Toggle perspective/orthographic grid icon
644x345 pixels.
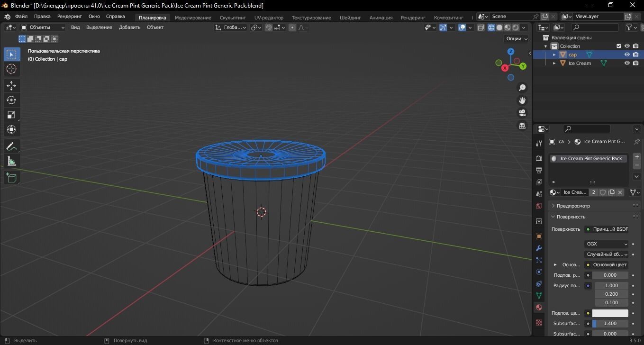(522, 126)
